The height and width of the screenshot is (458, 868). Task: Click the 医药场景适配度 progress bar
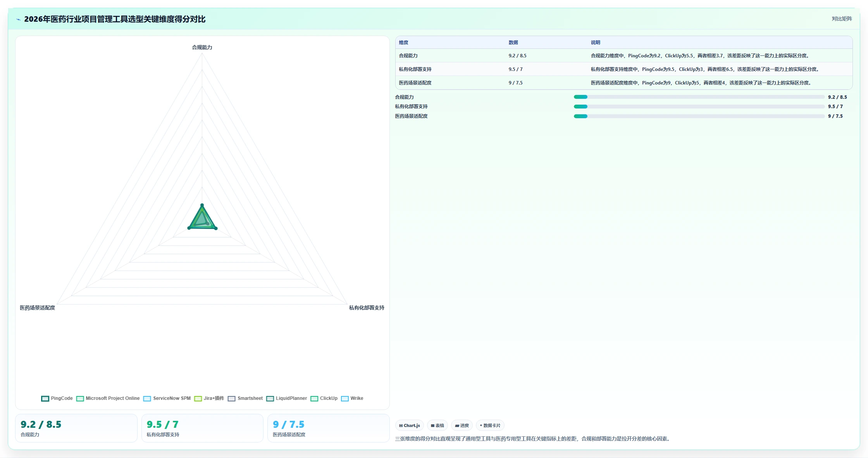[699, 116]
